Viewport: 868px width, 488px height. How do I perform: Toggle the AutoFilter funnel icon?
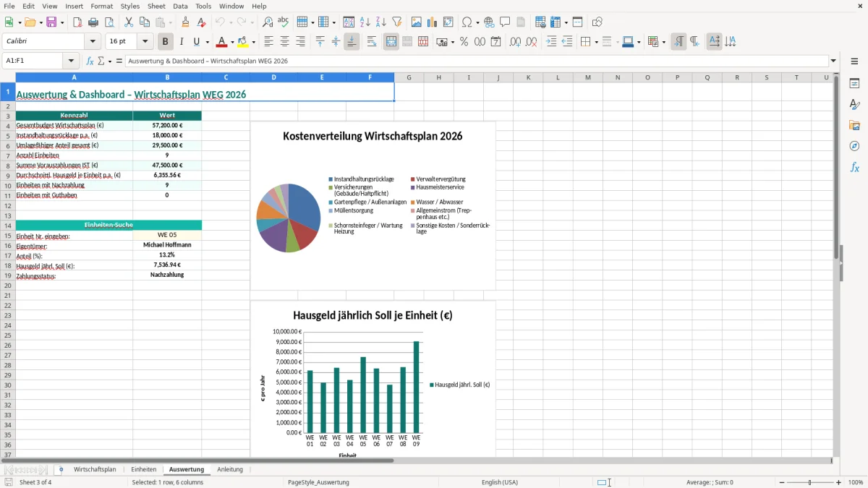(x=397, y=22)
